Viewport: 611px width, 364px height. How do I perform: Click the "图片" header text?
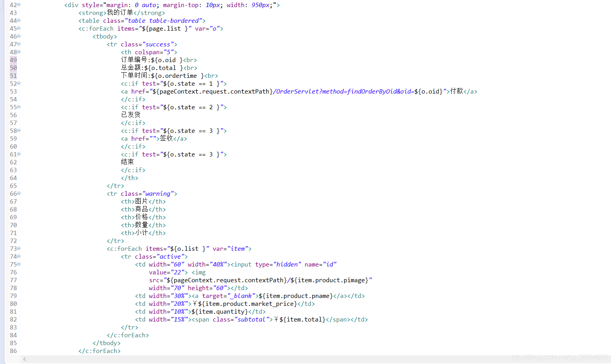point(142,201)
